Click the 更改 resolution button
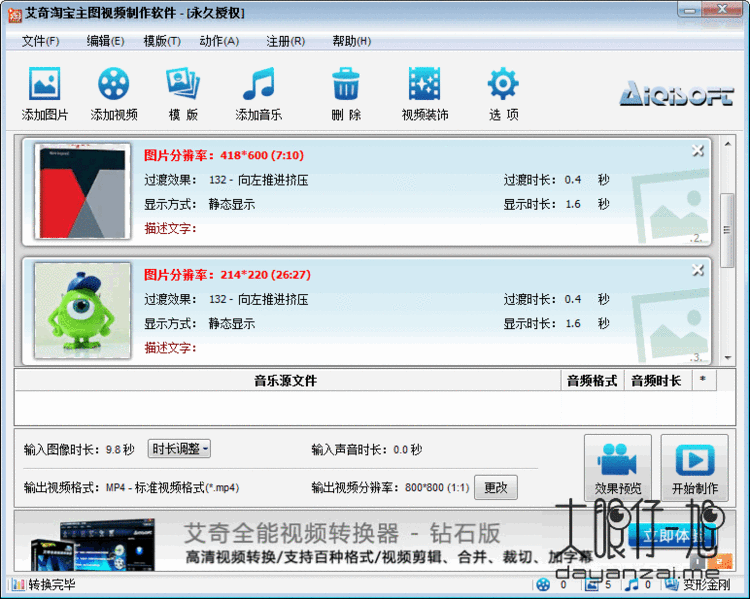This screenshot has height=599, width=750. click(496, 488)
